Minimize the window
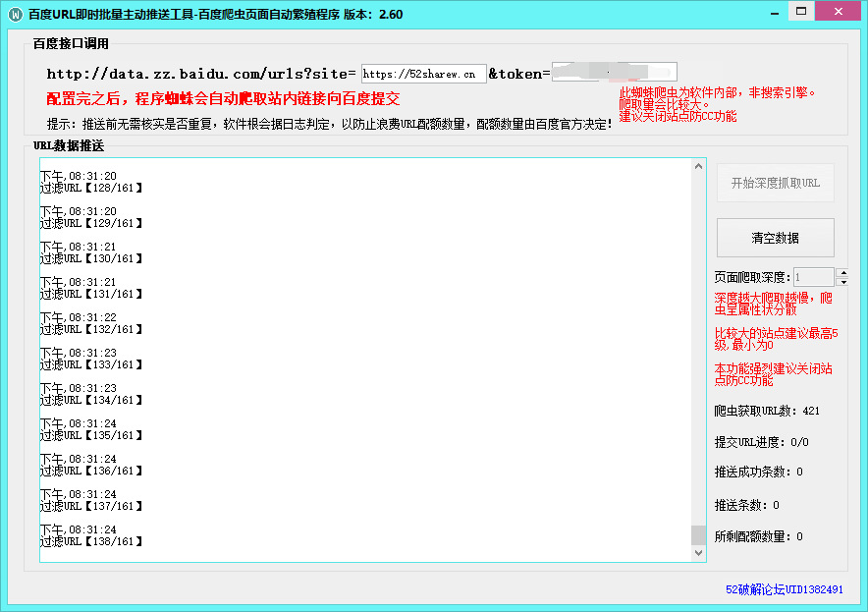This screenshot has width=868, height=612. point(775,12)
